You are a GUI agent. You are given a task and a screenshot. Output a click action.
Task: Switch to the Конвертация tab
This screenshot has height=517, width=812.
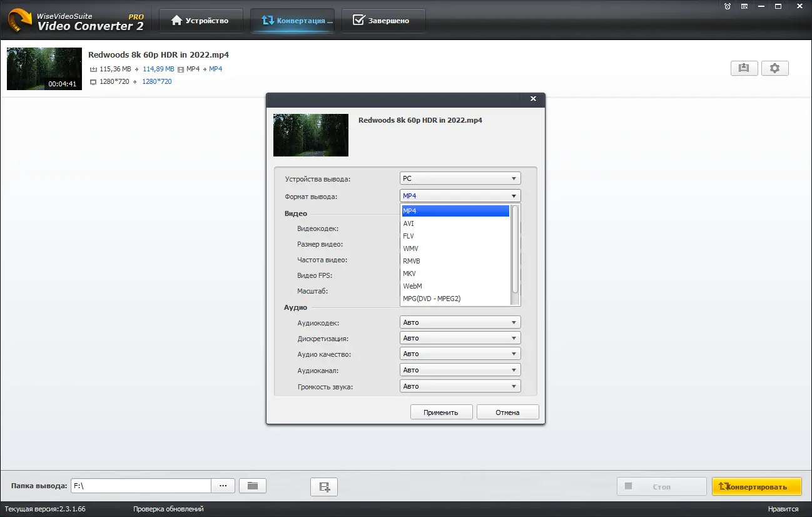292,21
